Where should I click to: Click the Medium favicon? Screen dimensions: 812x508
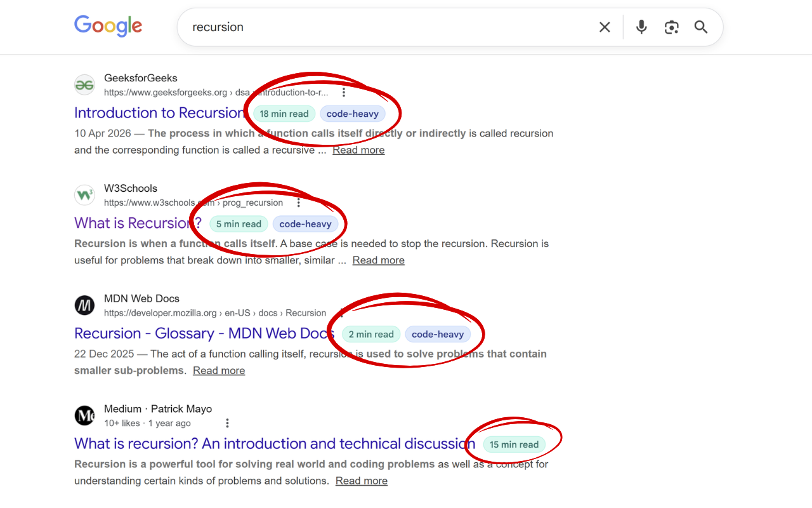84,416
